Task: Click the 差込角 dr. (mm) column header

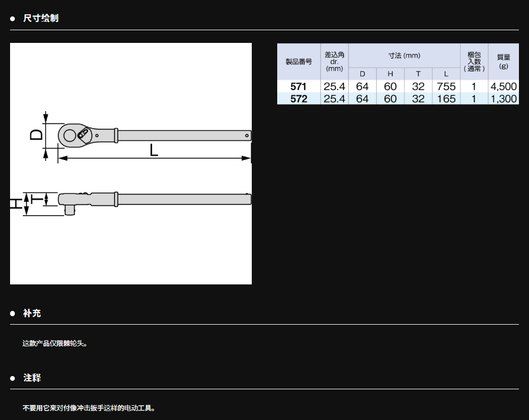Action: [x=334, y=61]
